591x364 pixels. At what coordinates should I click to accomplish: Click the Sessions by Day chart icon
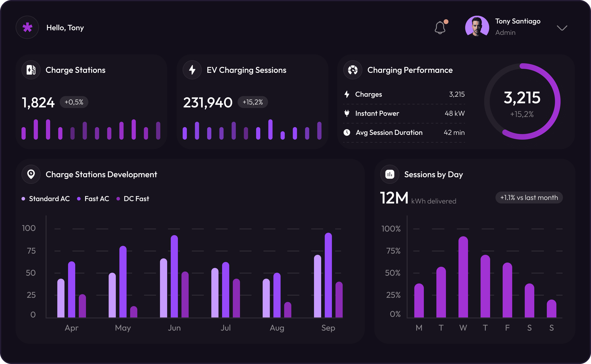(x=390, y=174)
